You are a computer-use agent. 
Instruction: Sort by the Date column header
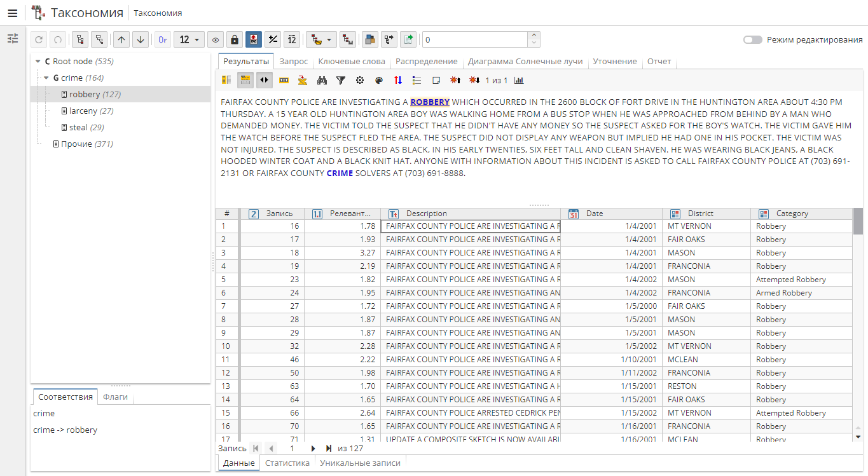point(611,214)
